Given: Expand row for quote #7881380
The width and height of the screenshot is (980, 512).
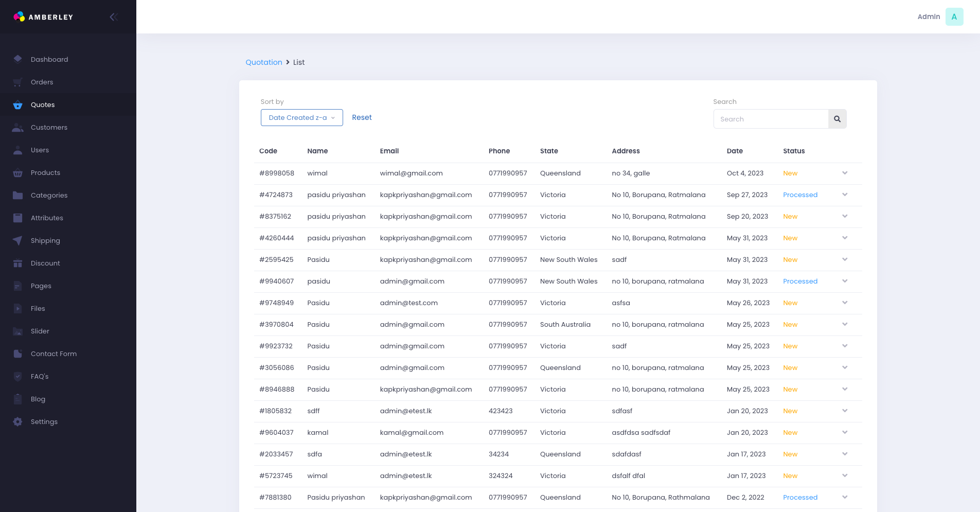Looking at the screenshot, I should [844, 497].
